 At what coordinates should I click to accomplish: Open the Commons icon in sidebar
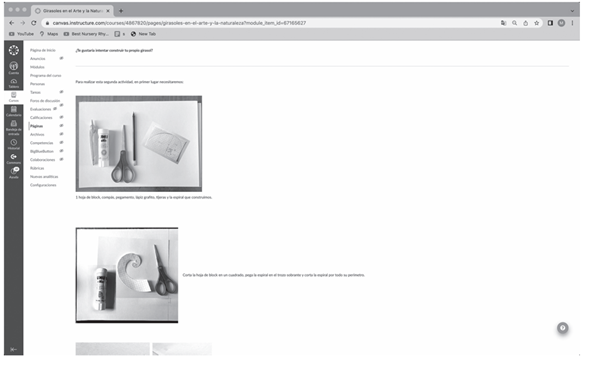tap(14, 159)
